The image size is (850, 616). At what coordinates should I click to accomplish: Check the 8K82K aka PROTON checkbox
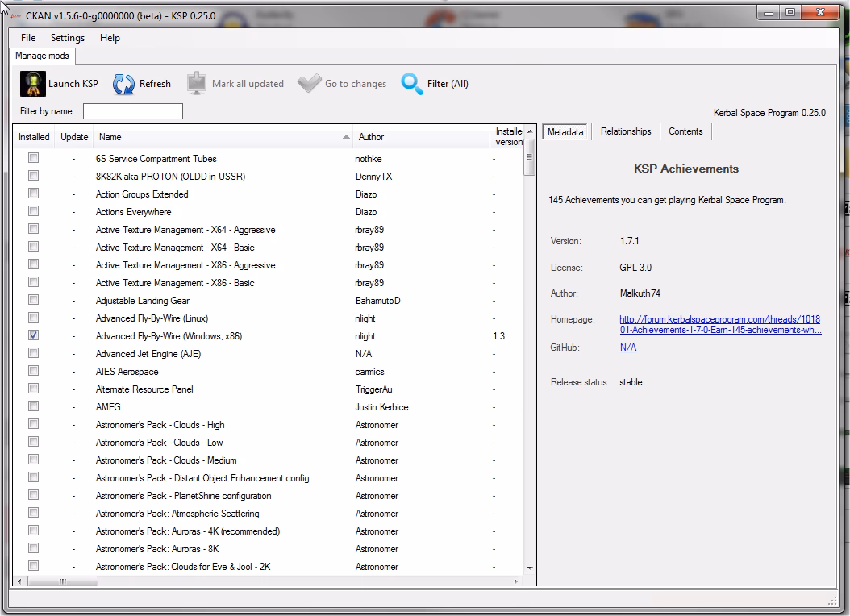click(x=34, y=176)
